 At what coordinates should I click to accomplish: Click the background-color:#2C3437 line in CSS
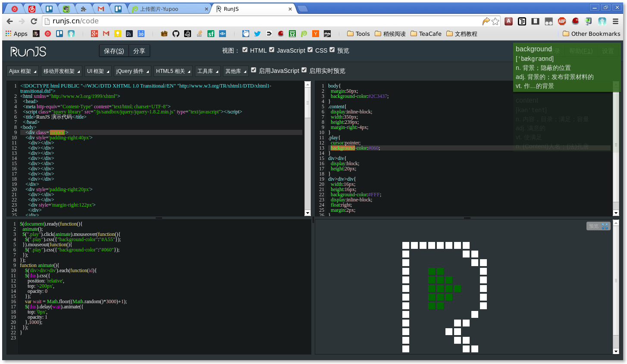[x=360, y=96]
